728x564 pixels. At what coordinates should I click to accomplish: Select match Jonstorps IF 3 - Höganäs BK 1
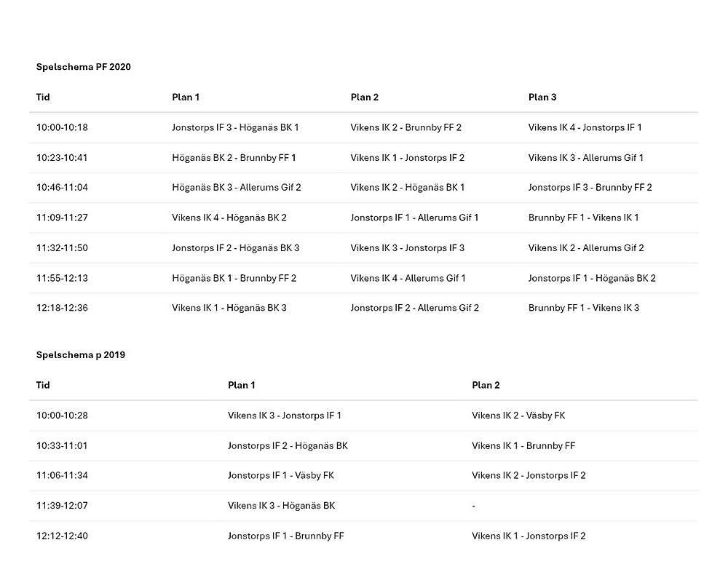point(235,127)
